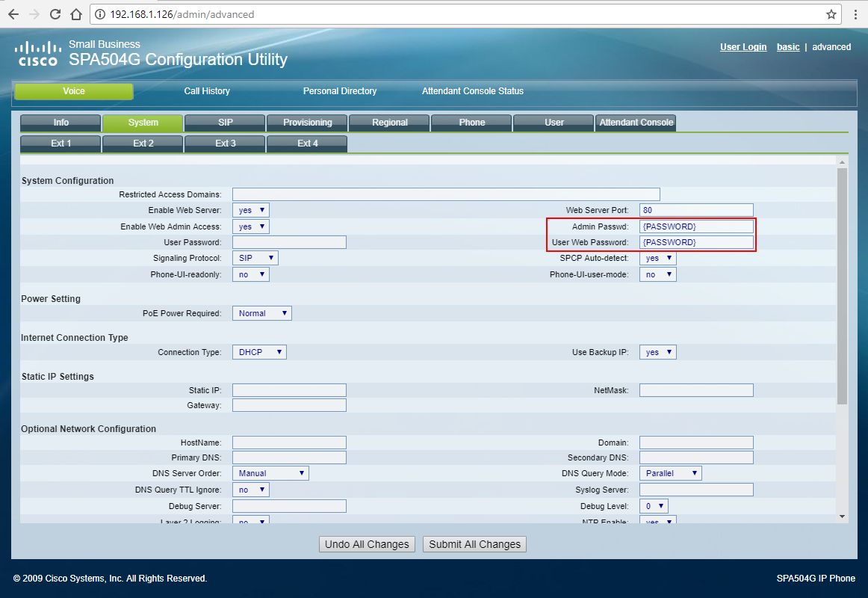
Task: Open the DNS Server Order dropdown
Action: 270,473
